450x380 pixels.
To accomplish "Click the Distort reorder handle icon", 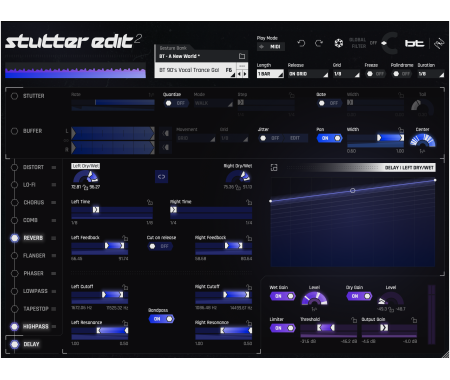I will tap(54, 167).
